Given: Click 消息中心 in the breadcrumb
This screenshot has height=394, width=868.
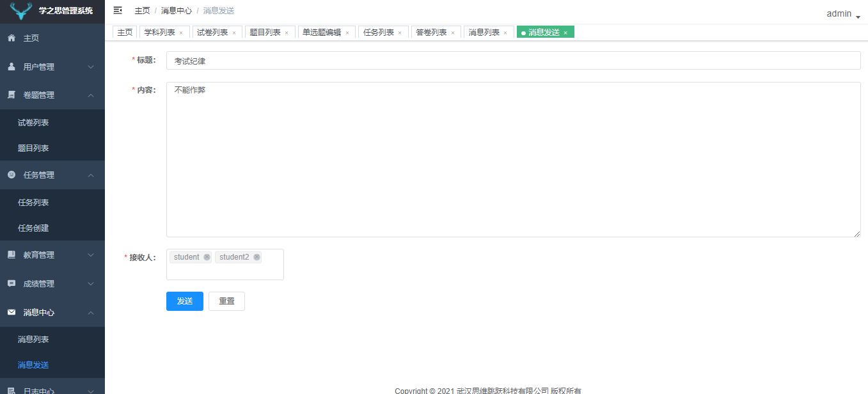Looking at the screenshot, I should click(177, 11).
